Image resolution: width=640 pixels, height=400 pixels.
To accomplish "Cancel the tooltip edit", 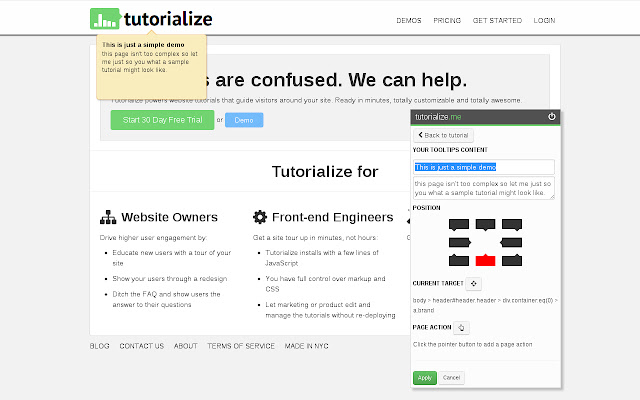I will pyautogui.click(x=451, y=378).
